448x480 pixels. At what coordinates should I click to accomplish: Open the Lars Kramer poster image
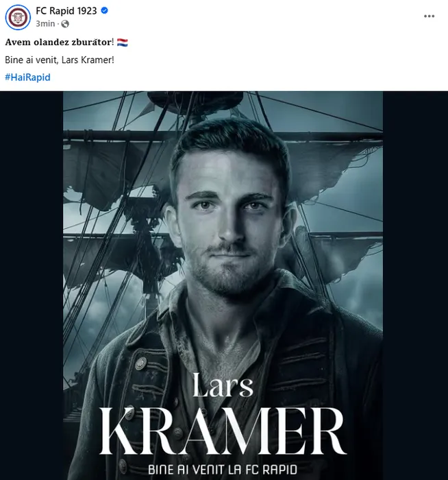point(223,286)
